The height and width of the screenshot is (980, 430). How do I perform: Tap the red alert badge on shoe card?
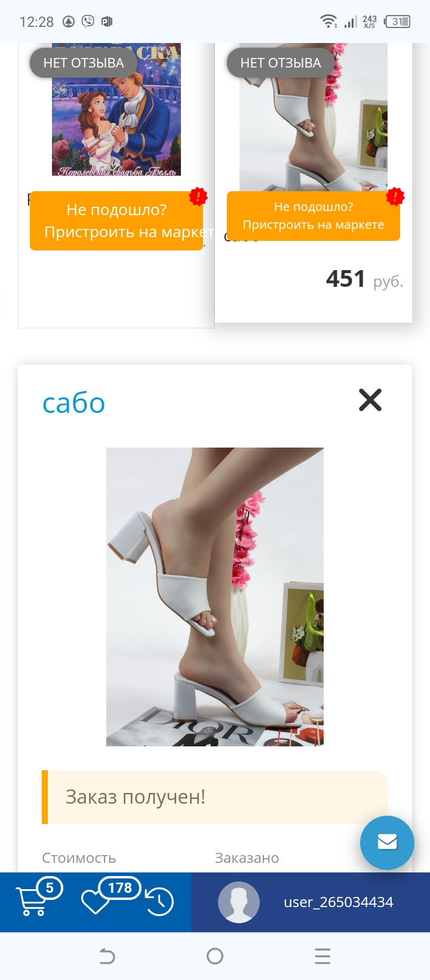point(395,196)
